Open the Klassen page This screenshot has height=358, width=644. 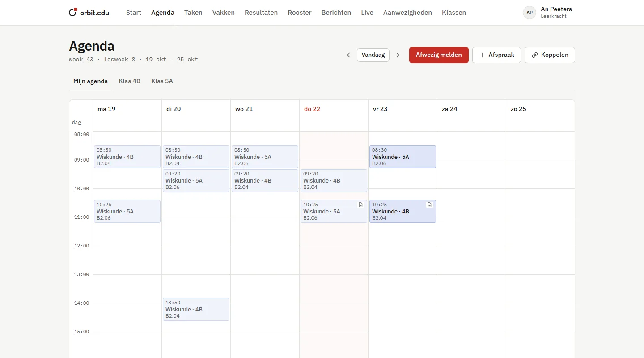pyautogui.click(x=454, y=13)
